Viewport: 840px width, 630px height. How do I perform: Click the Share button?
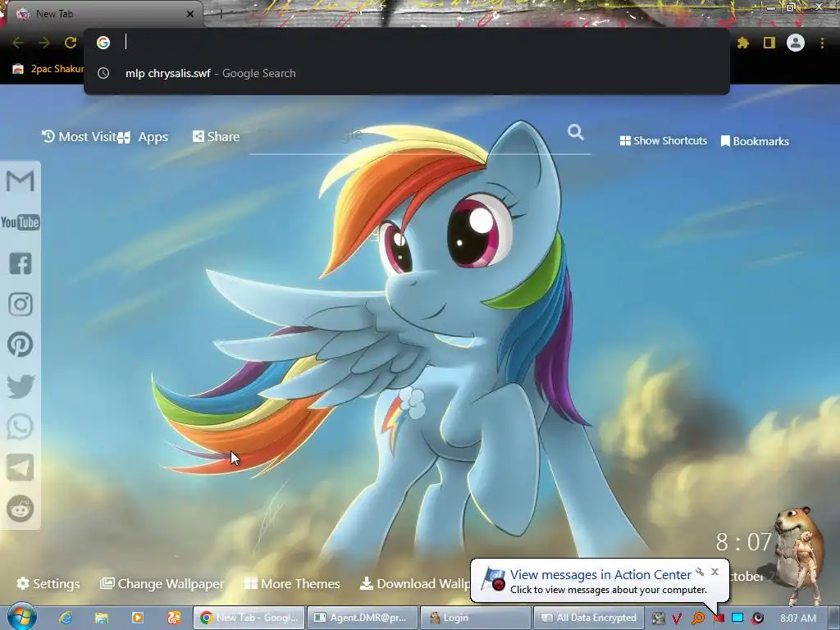tap(216, 137)
